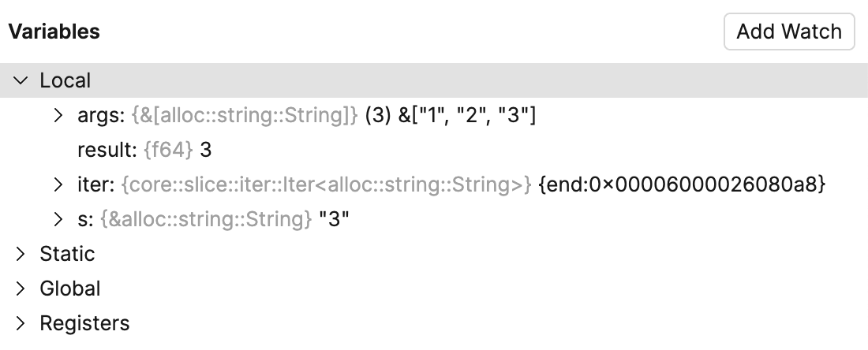Viewport: 868px width, 350px height.
Task: Click the Add Watch button
Action: pos(788,32)
